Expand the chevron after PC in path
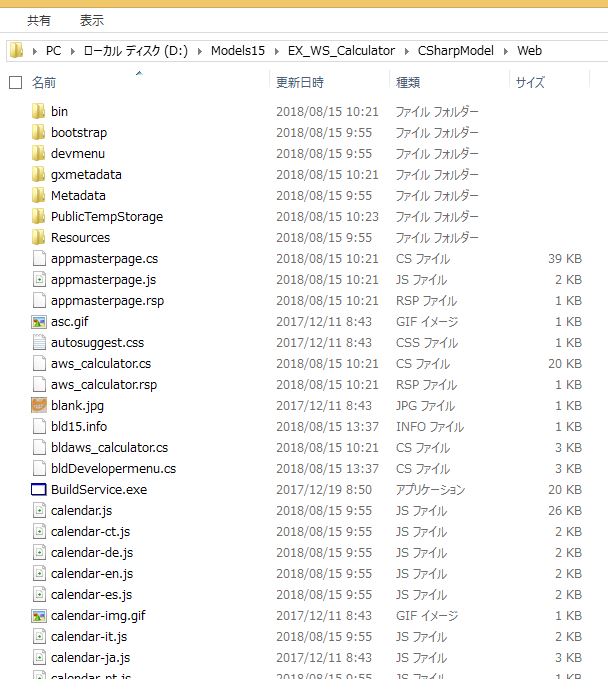This screenshot has width=608, height=695. pos(72,51)
